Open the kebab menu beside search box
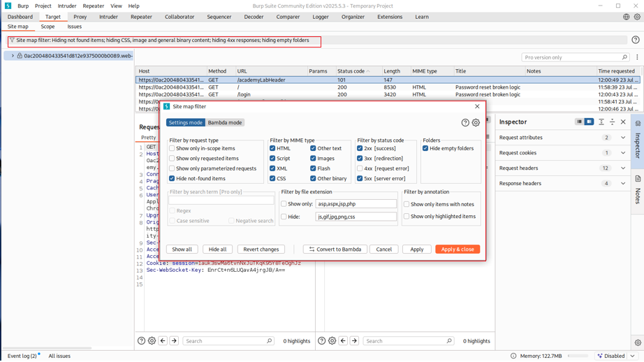Viewport: 644px width, 362px height. 638,57
